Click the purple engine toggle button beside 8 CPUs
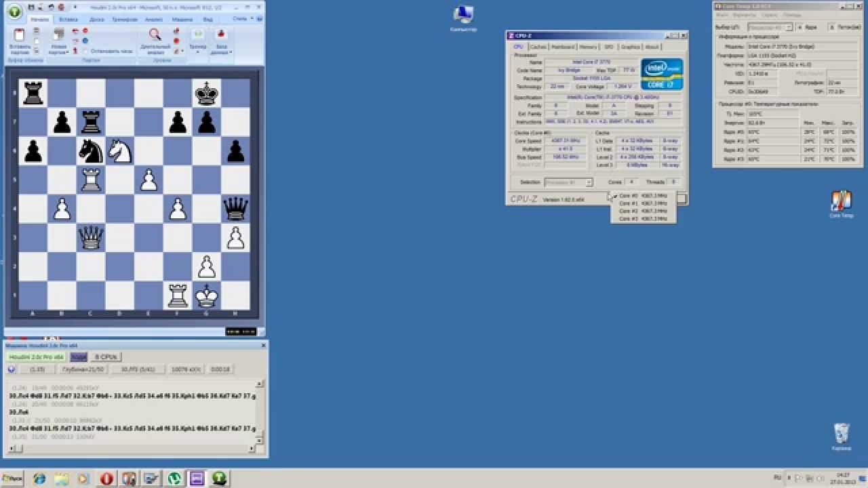Screen dimensions: 868x488 [79, 357]
